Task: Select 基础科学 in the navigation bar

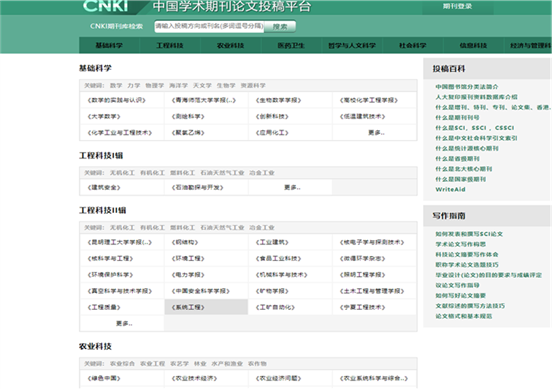Action: (109, 45)
